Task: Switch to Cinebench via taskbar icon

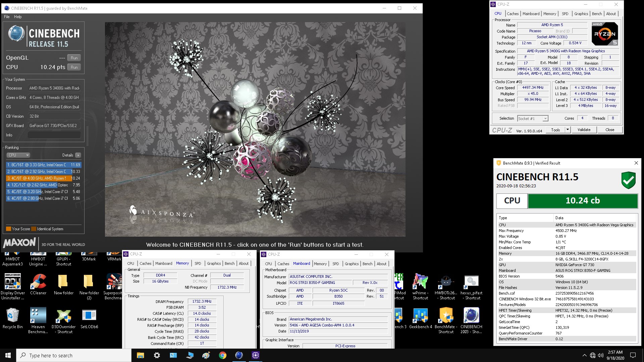Action: click(x=239, y=355)
